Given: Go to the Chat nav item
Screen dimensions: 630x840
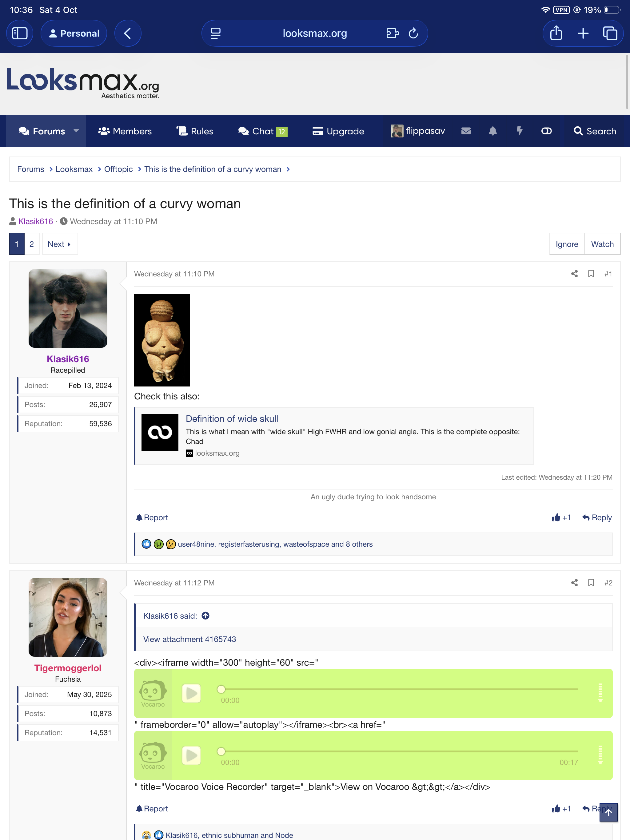Looking at the screenshot, I should tap(262, 131).
